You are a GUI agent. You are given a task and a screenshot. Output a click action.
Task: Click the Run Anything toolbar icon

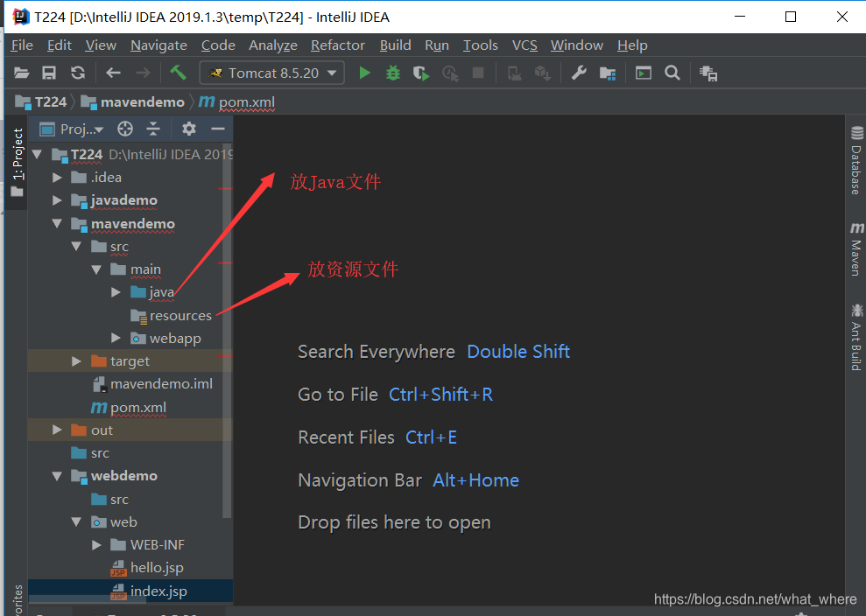tap(644, 73)
